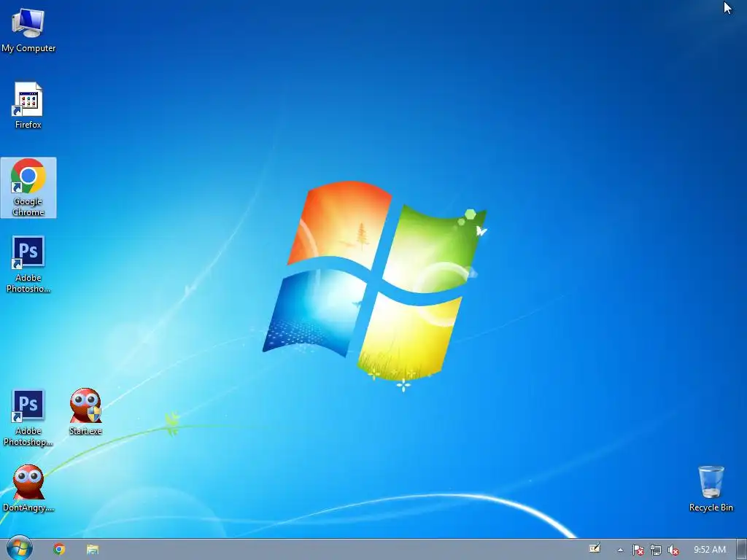Viewport: 747px width, 560px height.
Task: Select the DontAngry desktop icon
Action: tap(28, 489)
